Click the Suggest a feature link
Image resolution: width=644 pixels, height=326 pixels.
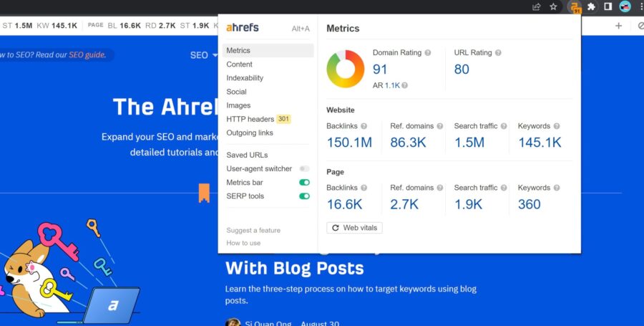253,230
